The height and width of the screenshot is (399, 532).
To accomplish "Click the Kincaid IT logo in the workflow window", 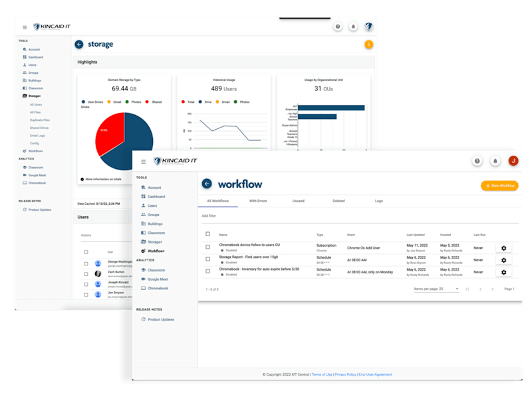I will [175, 161].
